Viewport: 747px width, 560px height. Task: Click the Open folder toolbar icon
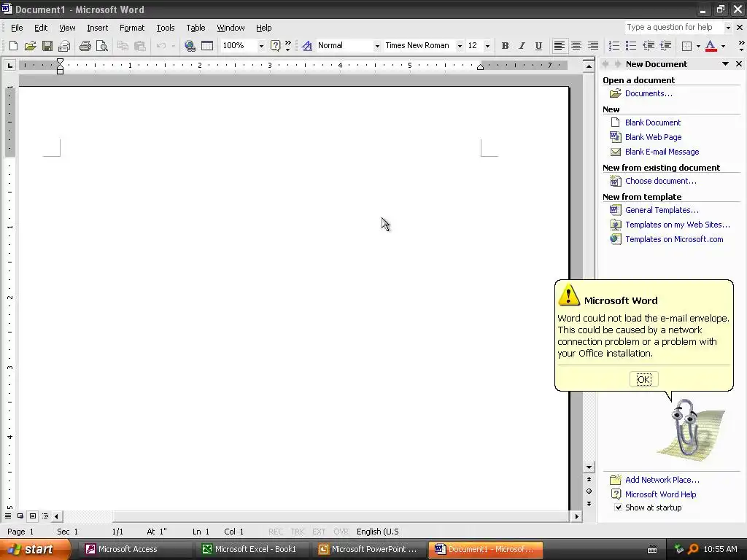pyautogui.click(x=30, y=46)
